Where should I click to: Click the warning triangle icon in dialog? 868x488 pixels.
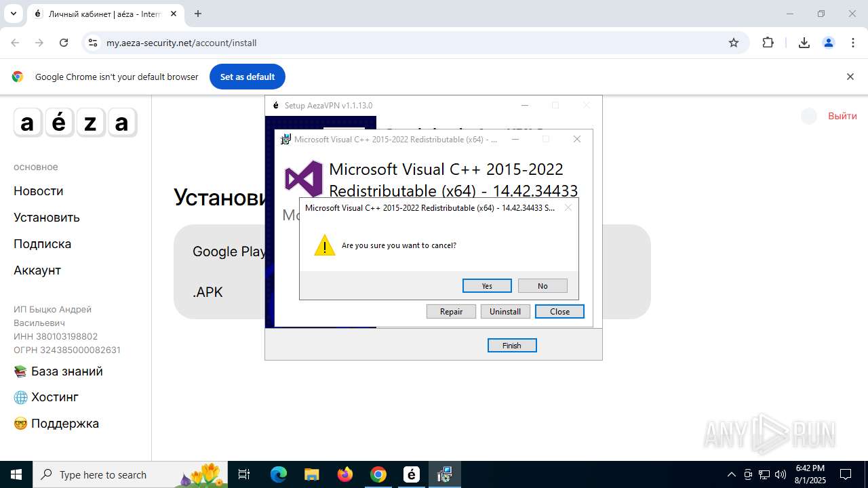[325, 245]
